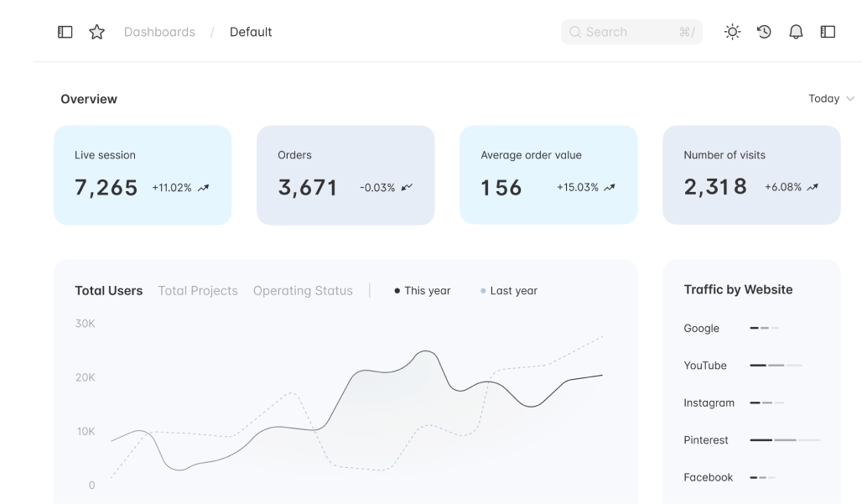Click the star favorite icon
This screenshot has height=504, width=862.
[97, 32]
